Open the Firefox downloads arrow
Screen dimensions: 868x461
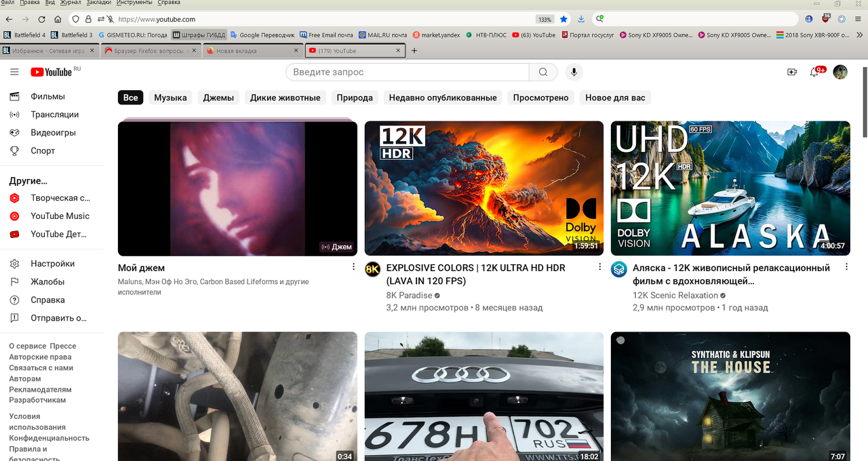(581, 20)
